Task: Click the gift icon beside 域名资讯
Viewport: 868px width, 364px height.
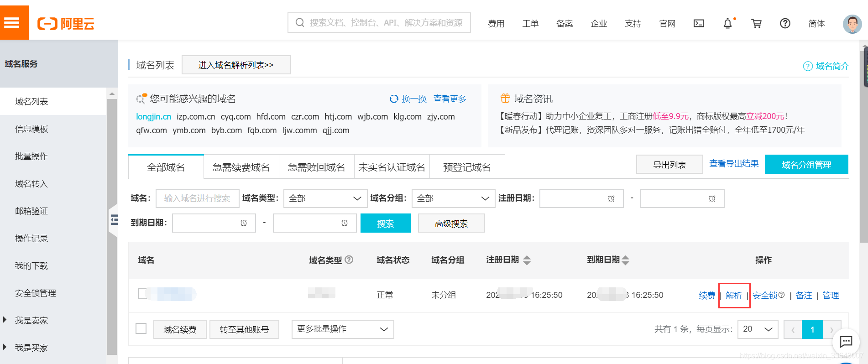Action: tap(505, 98)
